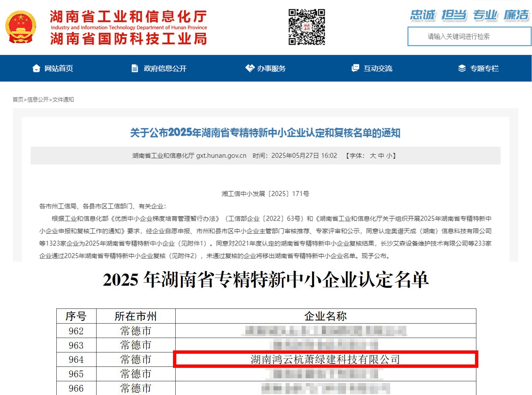This screenshot has height=395, width=532.
Task: Click 信息公开 in the breadcrumb
Action: pos(38,100)
